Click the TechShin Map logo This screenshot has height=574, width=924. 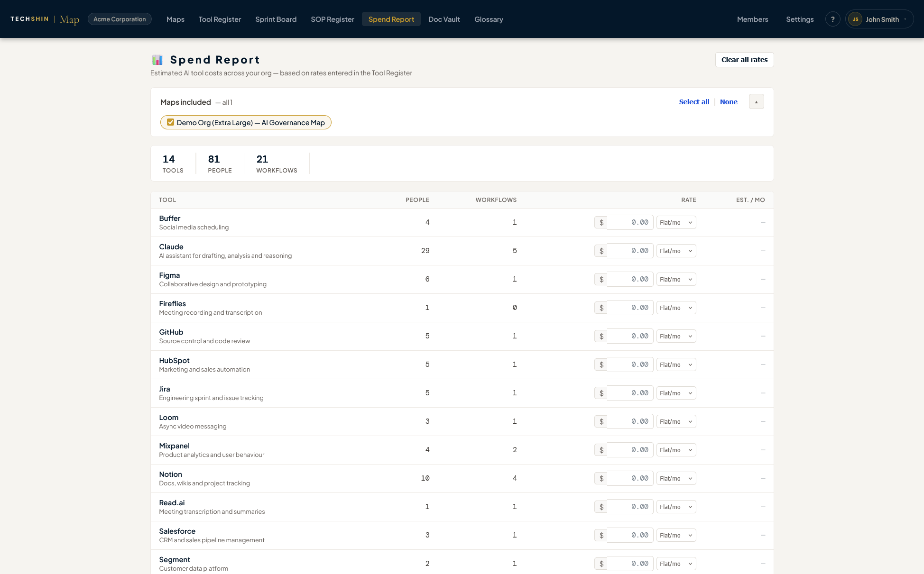point(45,19)
